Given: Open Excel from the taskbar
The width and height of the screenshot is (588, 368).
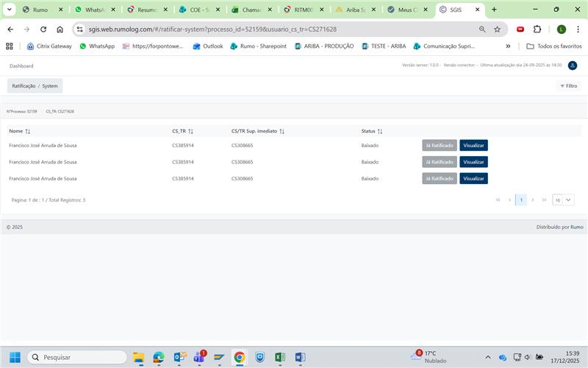Looking at the screenshot, I should click(x=280, y=357).
